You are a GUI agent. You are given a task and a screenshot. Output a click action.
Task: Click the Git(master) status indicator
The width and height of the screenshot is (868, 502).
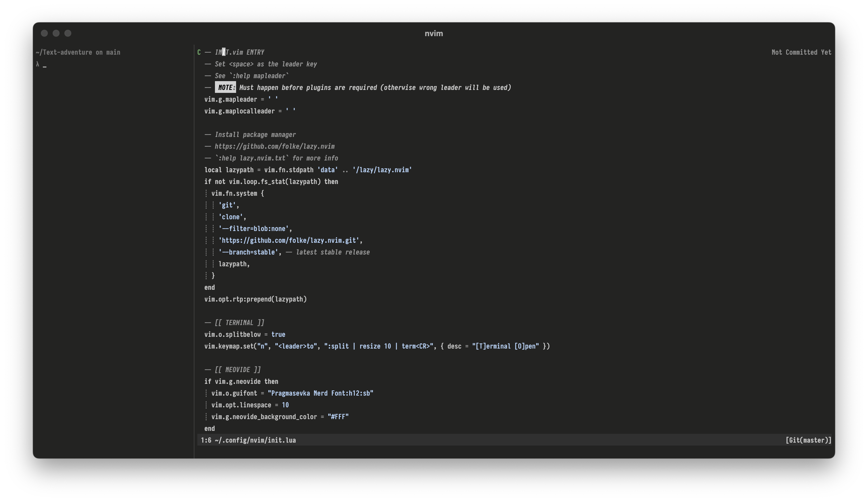[808, 440]
